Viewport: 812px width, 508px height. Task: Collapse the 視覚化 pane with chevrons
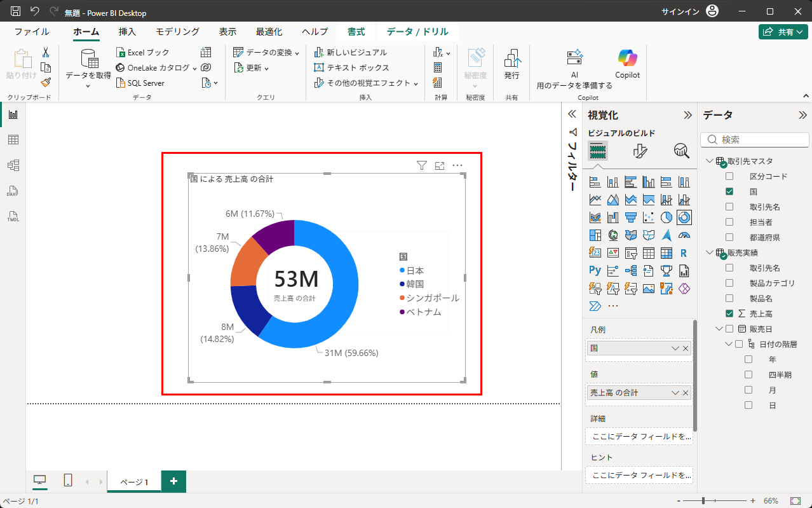(x=687, y=115)
